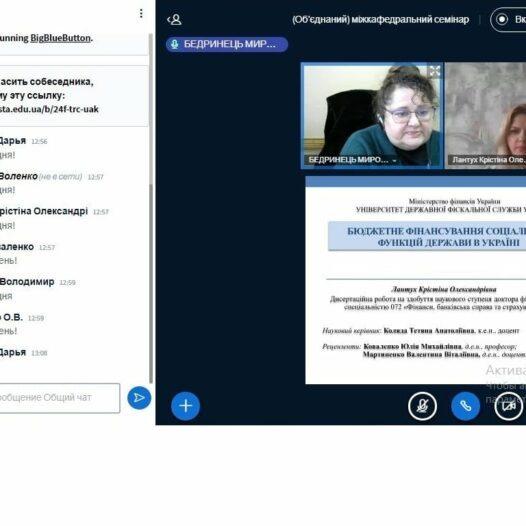Click the presentation slide title banner
This screenshot has width=526, height=526.
(x=427, y=236)
